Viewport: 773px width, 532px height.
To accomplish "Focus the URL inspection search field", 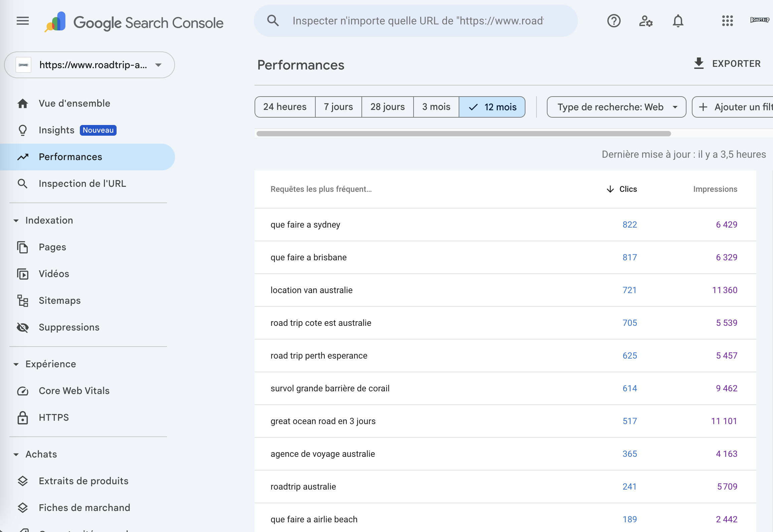I will pos(418,21).
